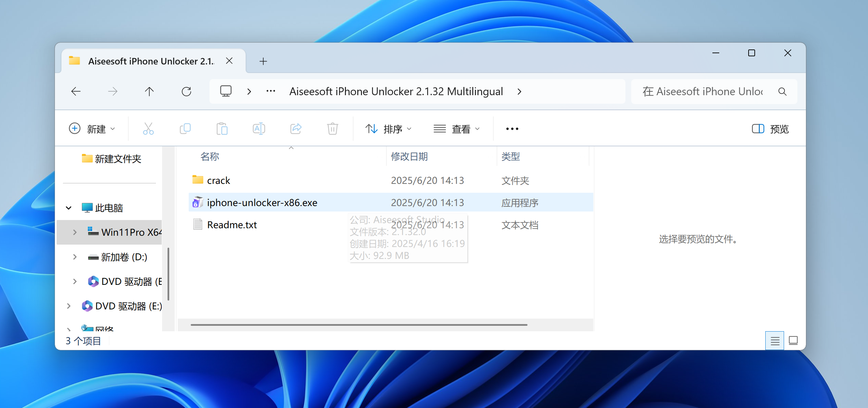Image resolution: width=868 pixels, height=408 pixels.
Task: Click the Cut scissors icon
Action: pyautogui.click(x=148, y=129)
